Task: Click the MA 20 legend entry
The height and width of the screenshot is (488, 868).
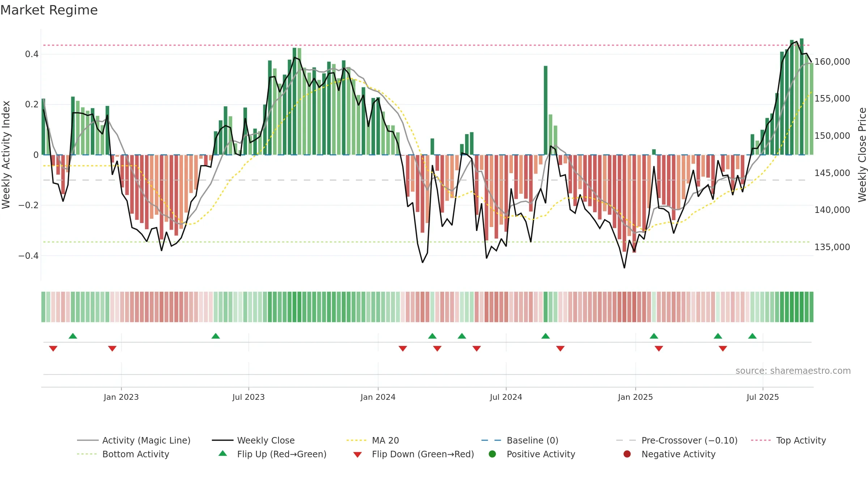Action: (373, 440)
